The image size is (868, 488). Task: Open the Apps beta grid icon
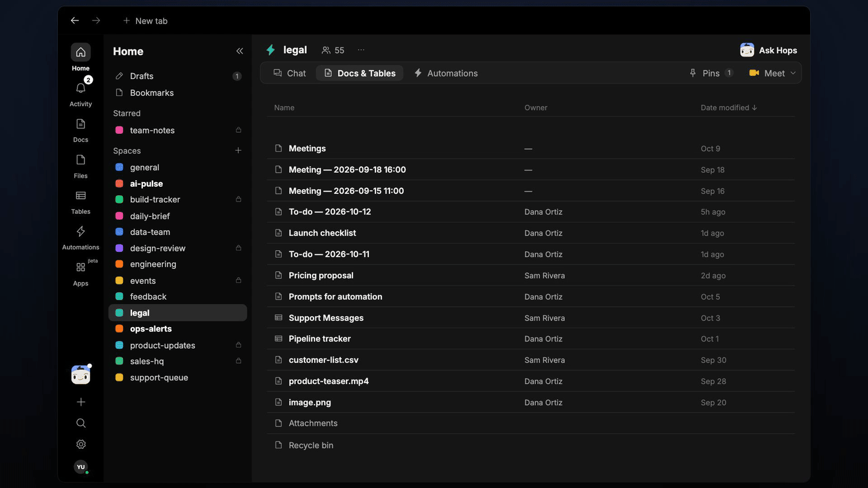(81, 267)
